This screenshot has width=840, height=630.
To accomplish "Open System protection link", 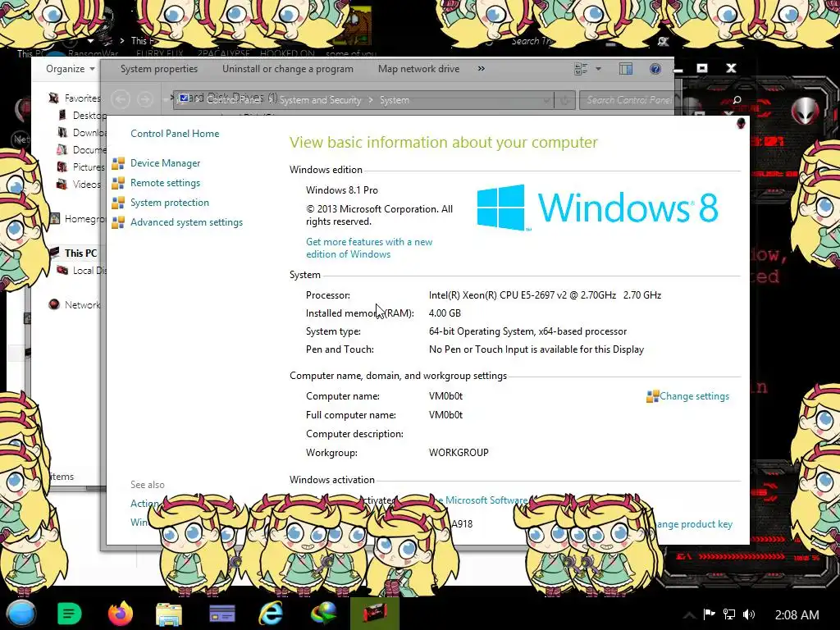I will 169,203.
